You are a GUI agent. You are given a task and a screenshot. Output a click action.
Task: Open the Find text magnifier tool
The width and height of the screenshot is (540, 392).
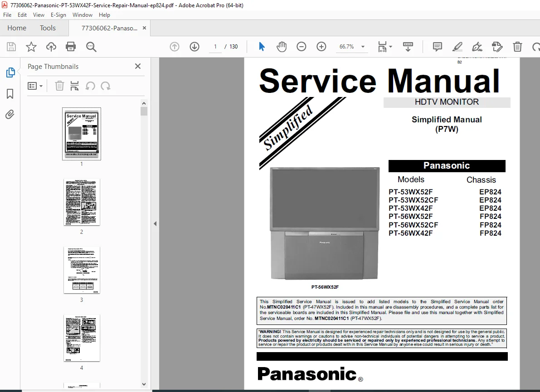click(91, 47)
